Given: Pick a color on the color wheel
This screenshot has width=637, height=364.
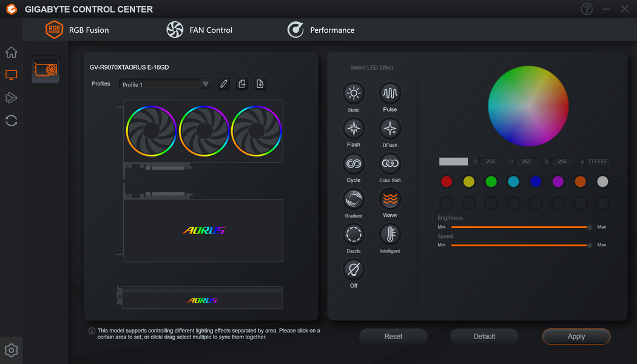Looking at the screenshot, I should click(528, 106).
